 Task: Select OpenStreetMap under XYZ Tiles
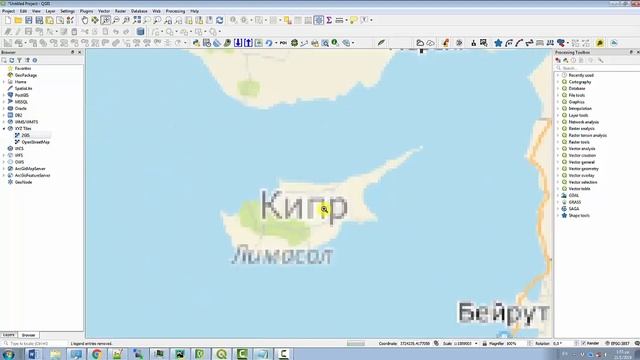pos(36,142)
